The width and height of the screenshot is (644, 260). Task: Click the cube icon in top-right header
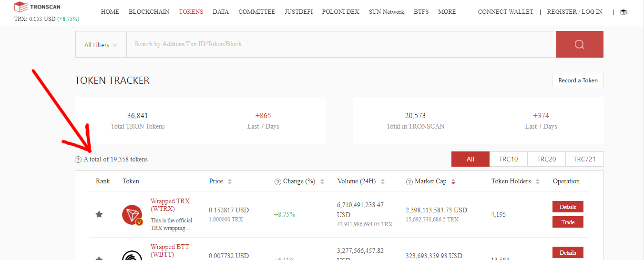tap(624, 12)
